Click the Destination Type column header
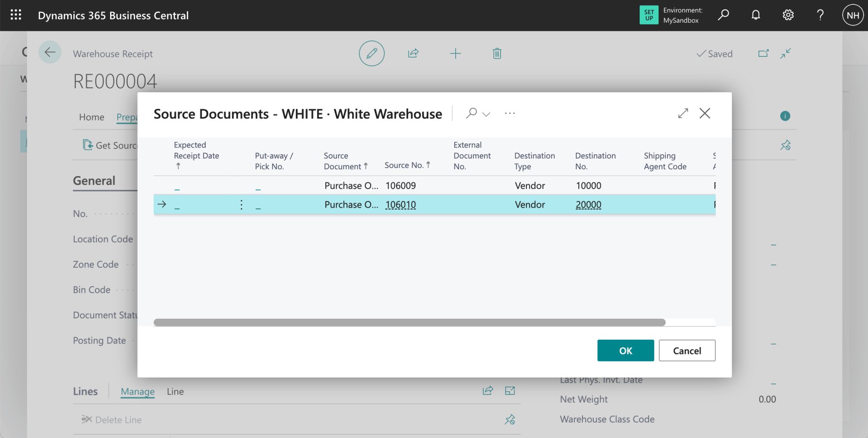 [534, 161]
